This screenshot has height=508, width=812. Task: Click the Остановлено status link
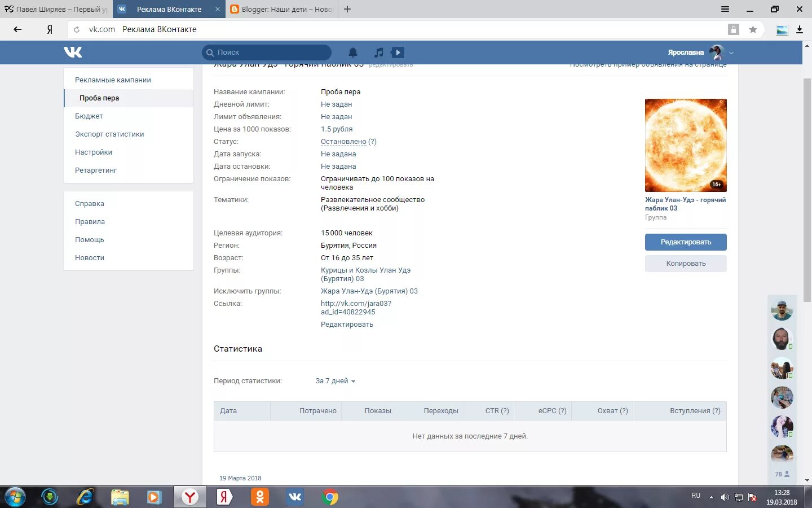(343, 142)
